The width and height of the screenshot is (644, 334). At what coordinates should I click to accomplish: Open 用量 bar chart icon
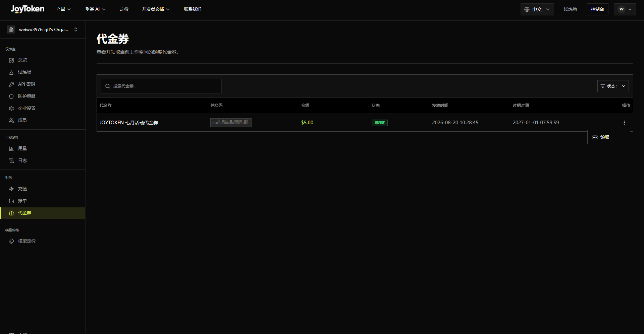tap(11, 149)
